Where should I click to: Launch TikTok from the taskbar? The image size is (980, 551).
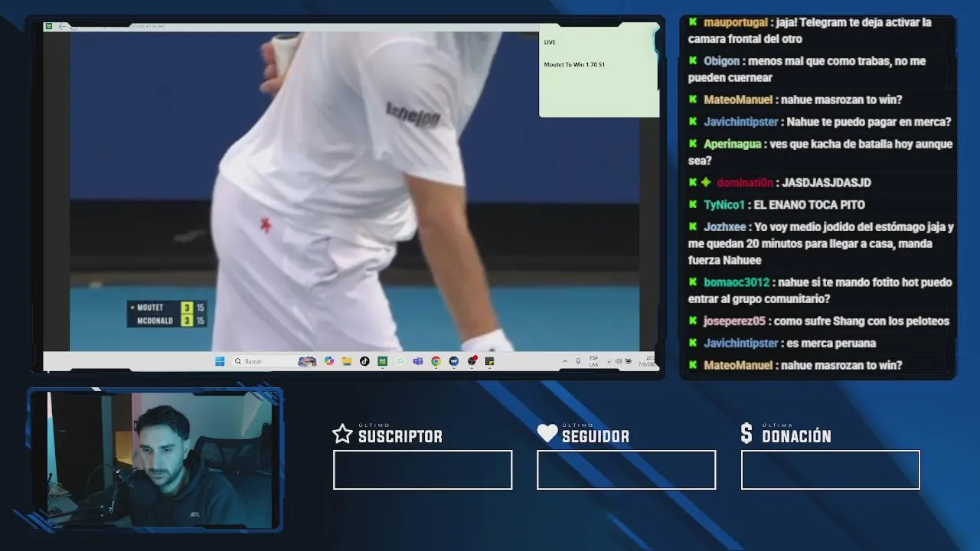[x=364, y=361]
